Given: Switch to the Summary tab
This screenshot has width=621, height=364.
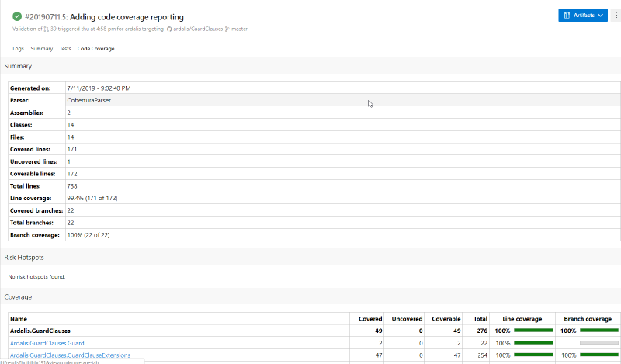Looking at the screenshot, I should coord(42,49).
